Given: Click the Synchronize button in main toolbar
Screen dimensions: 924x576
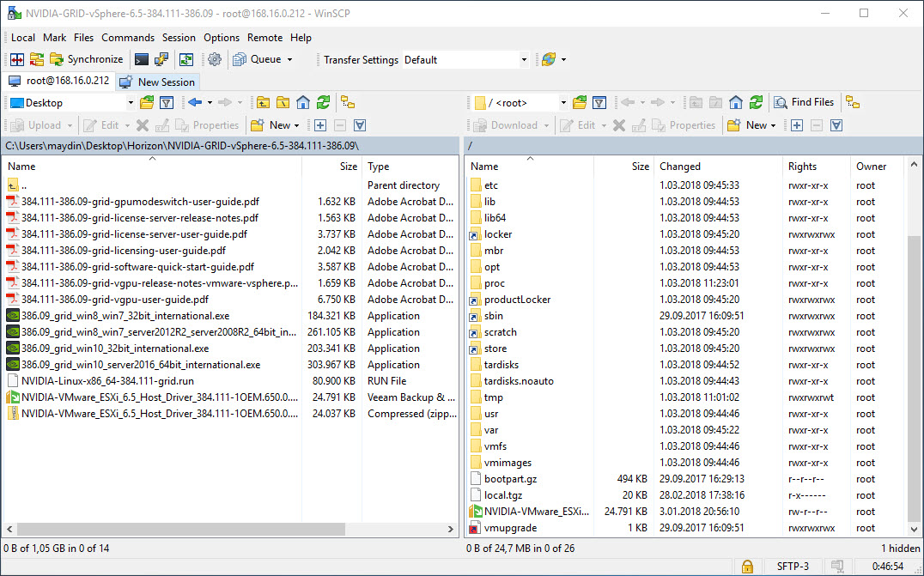Looking at the screenshot, I should pos(87,59).
